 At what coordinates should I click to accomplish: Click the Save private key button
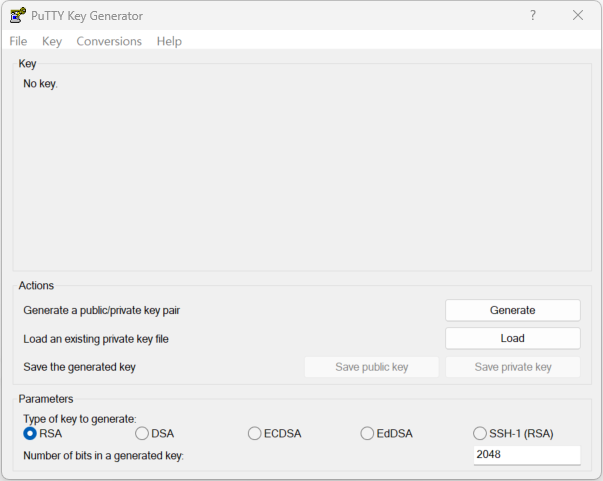tap(513, 367)
